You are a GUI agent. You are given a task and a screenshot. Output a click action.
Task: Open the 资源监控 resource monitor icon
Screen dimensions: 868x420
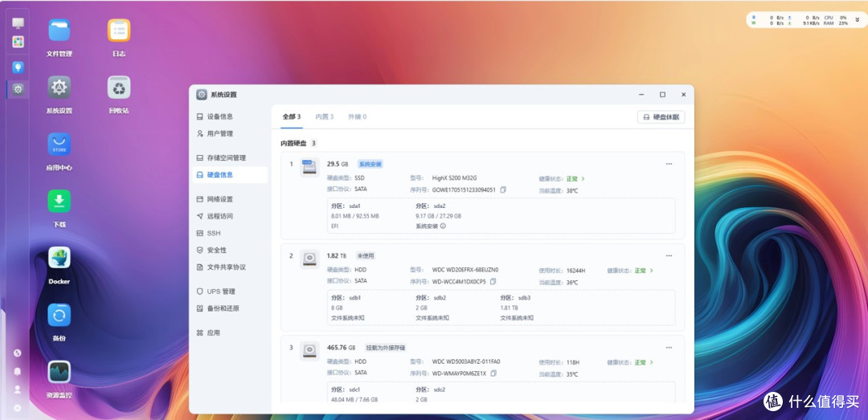pos(59,372)
